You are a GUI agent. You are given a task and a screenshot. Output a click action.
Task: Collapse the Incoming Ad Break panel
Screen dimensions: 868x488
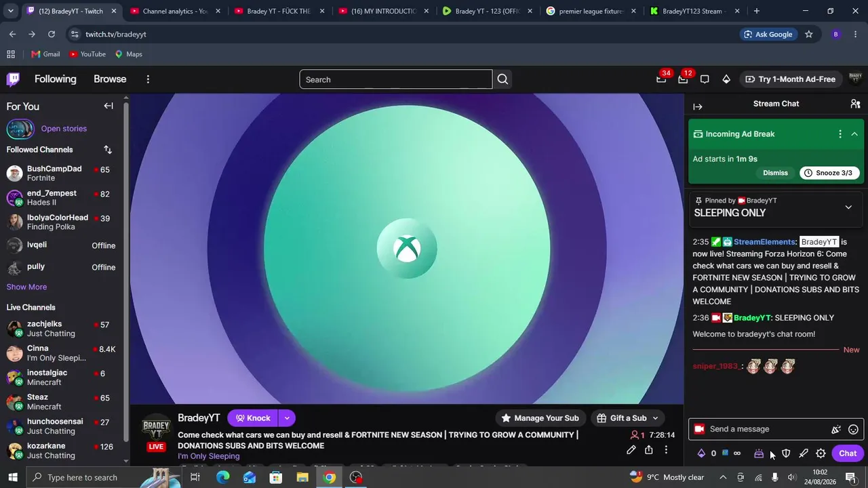click(854, 134)
